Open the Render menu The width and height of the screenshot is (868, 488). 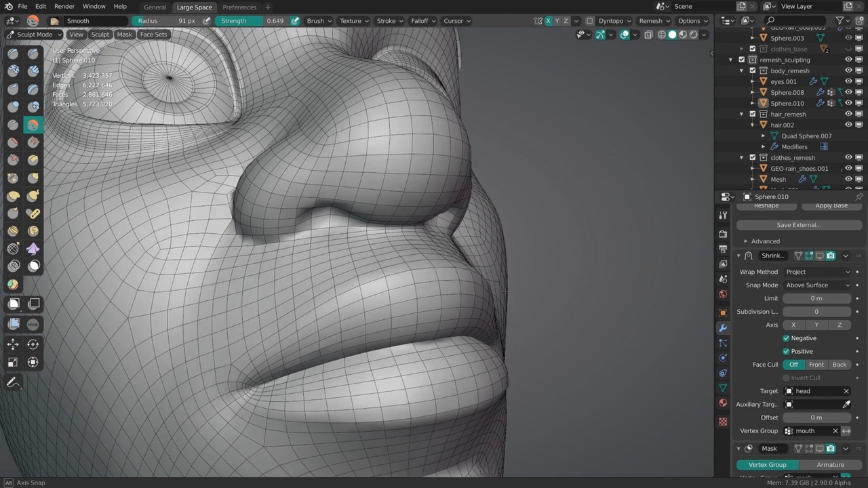point(64,7)
